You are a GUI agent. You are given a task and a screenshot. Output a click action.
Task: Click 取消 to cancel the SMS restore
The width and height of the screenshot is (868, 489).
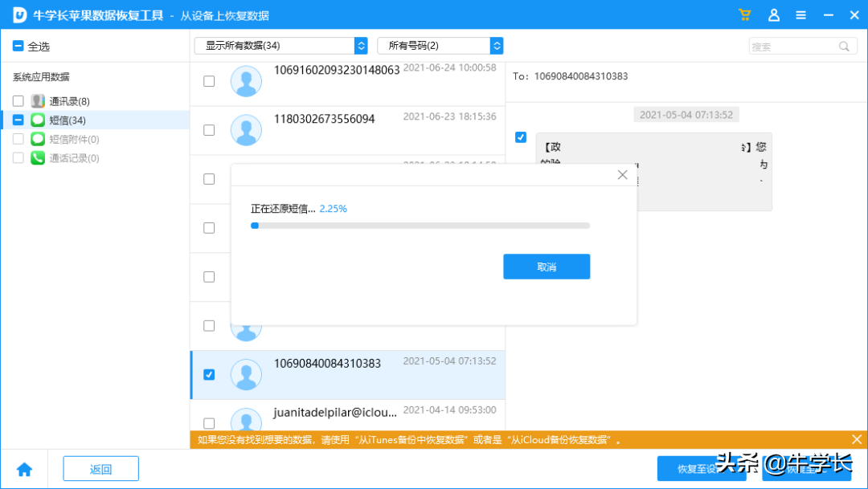(x=547, y=267)
